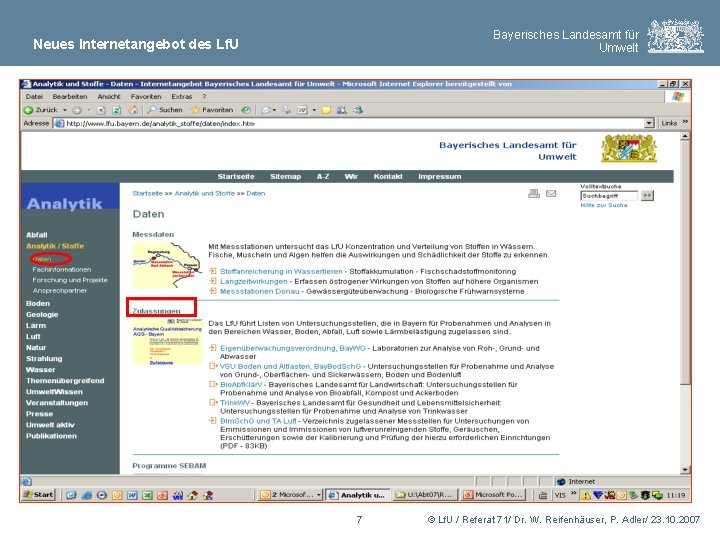The height and width of the screenshot is (540, 720).
Task: Click the blue shield tray icon
Action: pyautogui.click(x=598, y=495)
